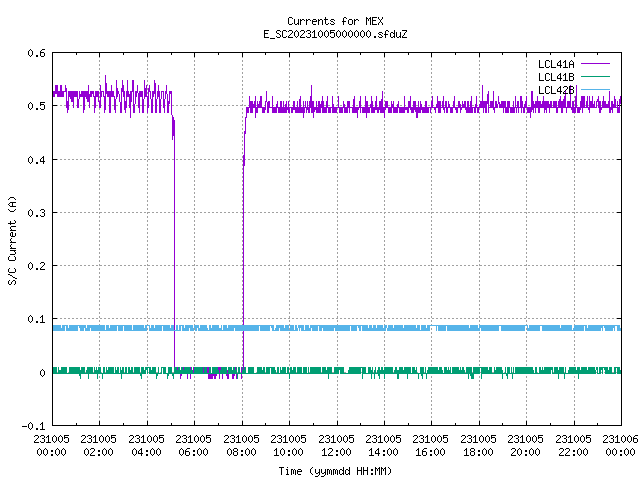The image size is (640, 480).
Task: Click the 231005 04:00 x-axis tick label
Action: [146, 446]
